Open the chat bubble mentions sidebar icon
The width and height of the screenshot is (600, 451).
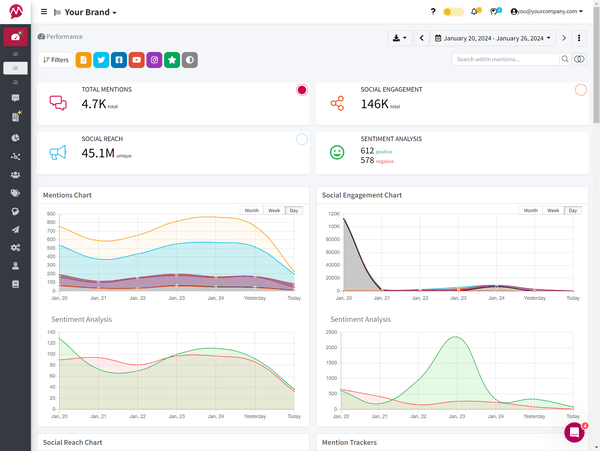tap(15, 98)
